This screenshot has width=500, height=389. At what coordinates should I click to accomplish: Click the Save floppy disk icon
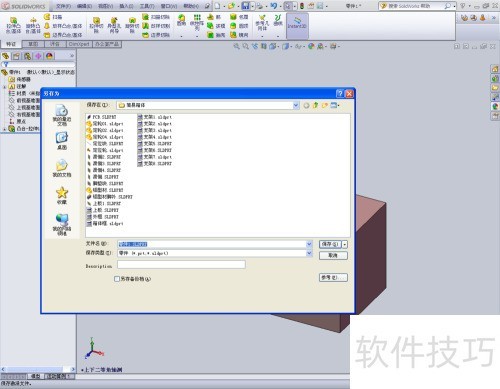pos(246,6)
